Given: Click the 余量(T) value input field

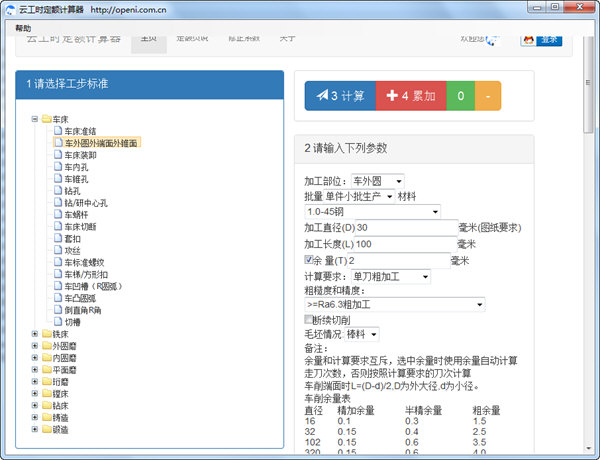Looking at the screenshot, I should coord(399,261).
